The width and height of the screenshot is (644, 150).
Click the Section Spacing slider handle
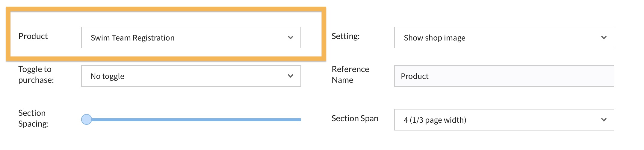pyautogui.click(x=87, y=119)
